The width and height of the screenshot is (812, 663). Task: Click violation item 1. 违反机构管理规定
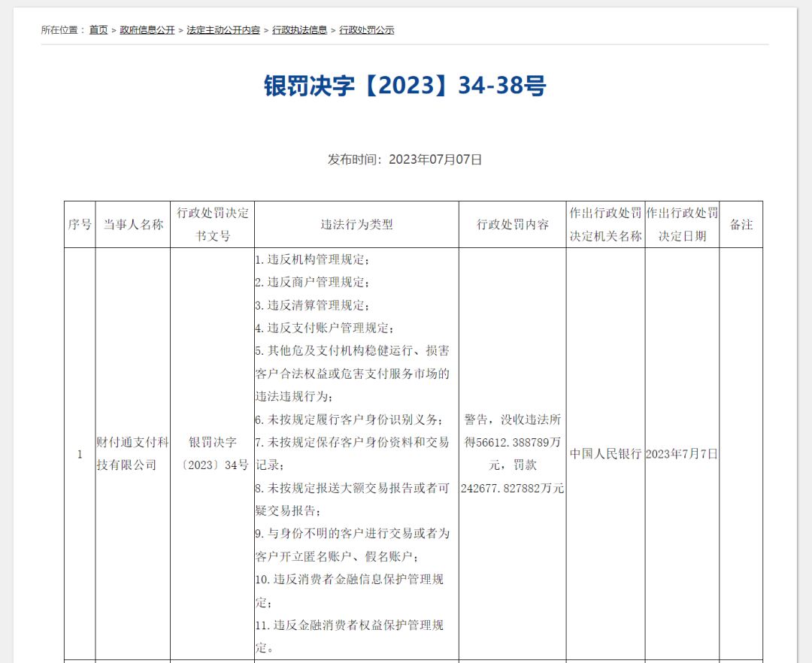pyautogui.click(x=312, y=260)
